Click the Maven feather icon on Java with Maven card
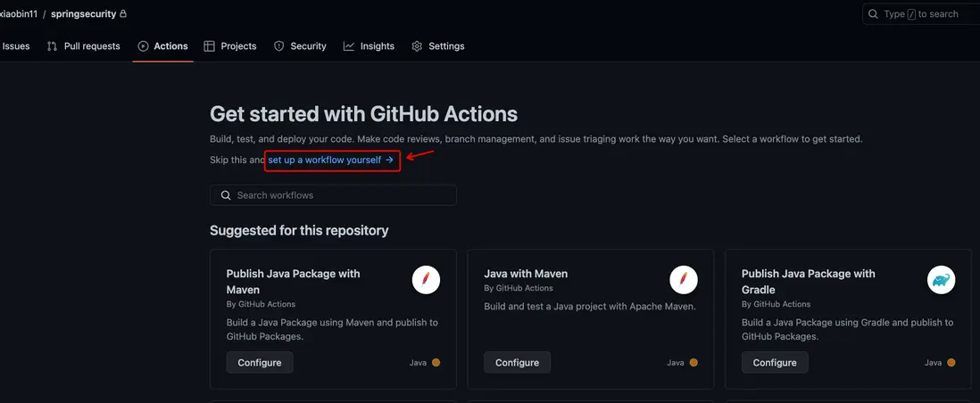This screenshot has height=403, width=980. (684, 280)
